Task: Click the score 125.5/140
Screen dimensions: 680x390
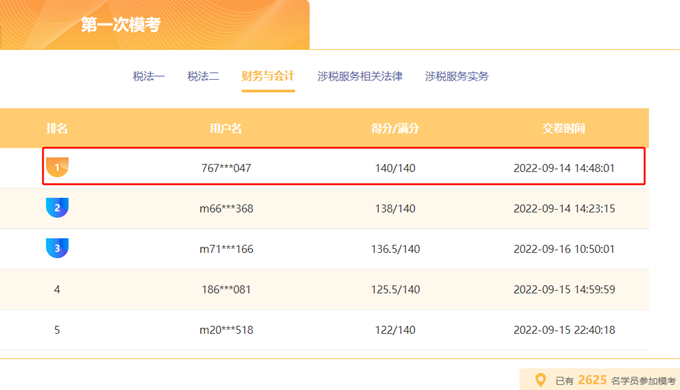Action: tap(395, 289)
